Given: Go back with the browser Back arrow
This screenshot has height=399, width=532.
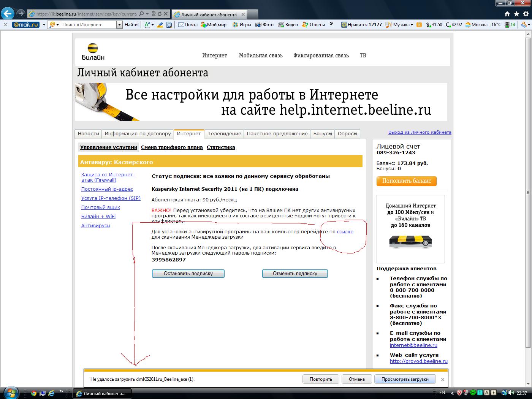Looking at the screenshot, I should [x=8, y=14].
